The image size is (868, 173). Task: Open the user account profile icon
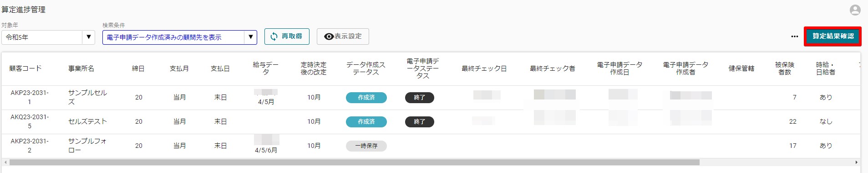tap(855, 10)
